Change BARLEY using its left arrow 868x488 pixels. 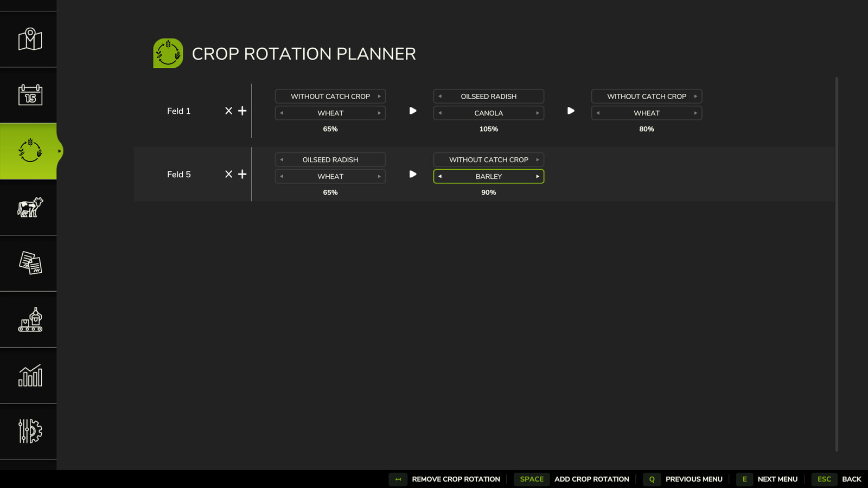pos(439,176)
